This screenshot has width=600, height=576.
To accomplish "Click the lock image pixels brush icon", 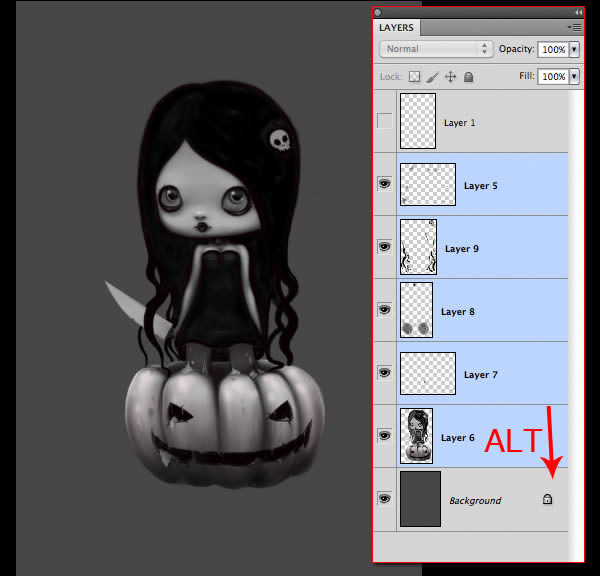I will 432,77.
